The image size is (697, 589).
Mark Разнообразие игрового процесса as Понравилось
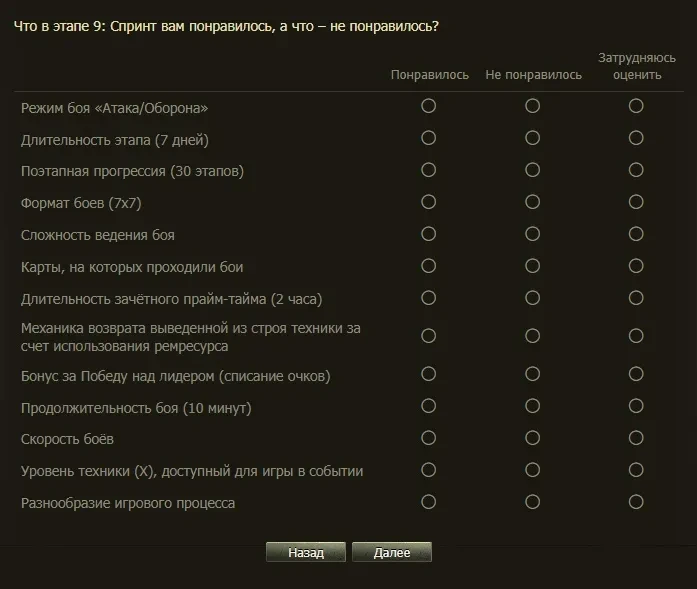pos(429,502)
